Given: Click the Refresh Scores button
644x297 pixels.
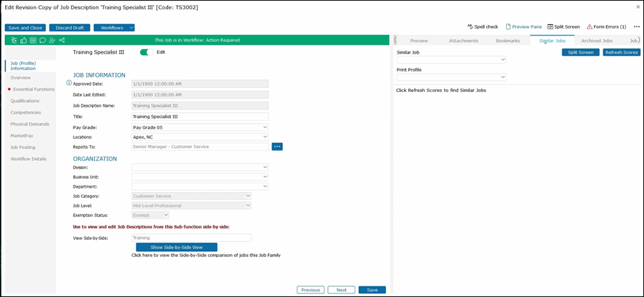Looking at the screenshot, I should [x=621, y=52].
